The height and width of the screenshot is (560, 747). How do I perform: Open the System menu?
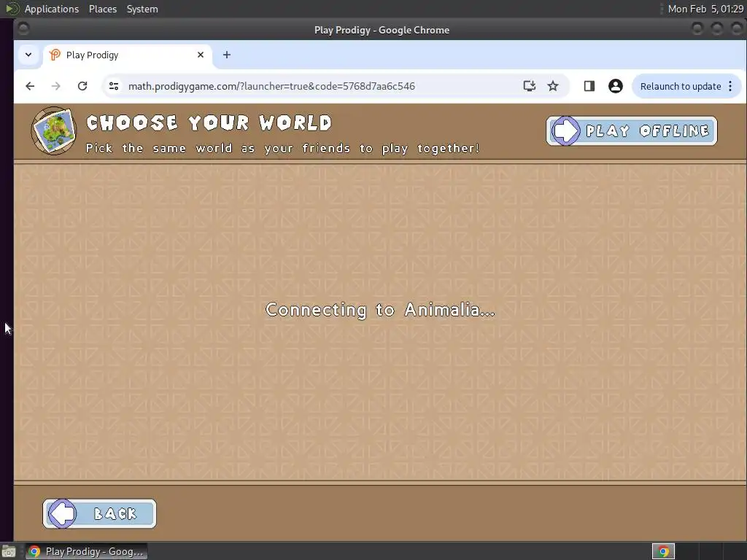[142, 9]
